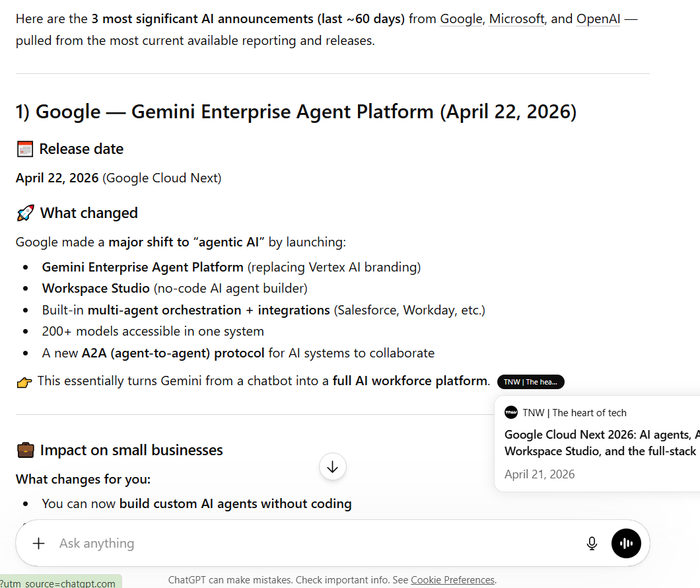Click the scroll-to-bottom down arrow button
The width and height of the screenshot is (700, 588).
point(333,467)
